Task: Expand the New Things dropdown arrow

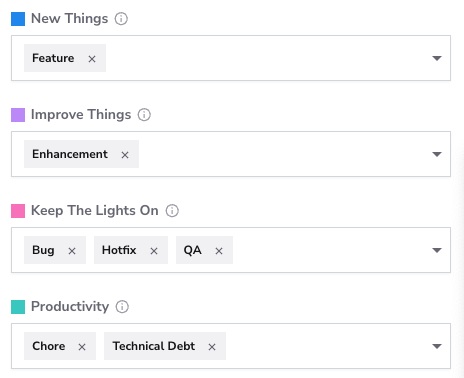Action: click(437, 58)
